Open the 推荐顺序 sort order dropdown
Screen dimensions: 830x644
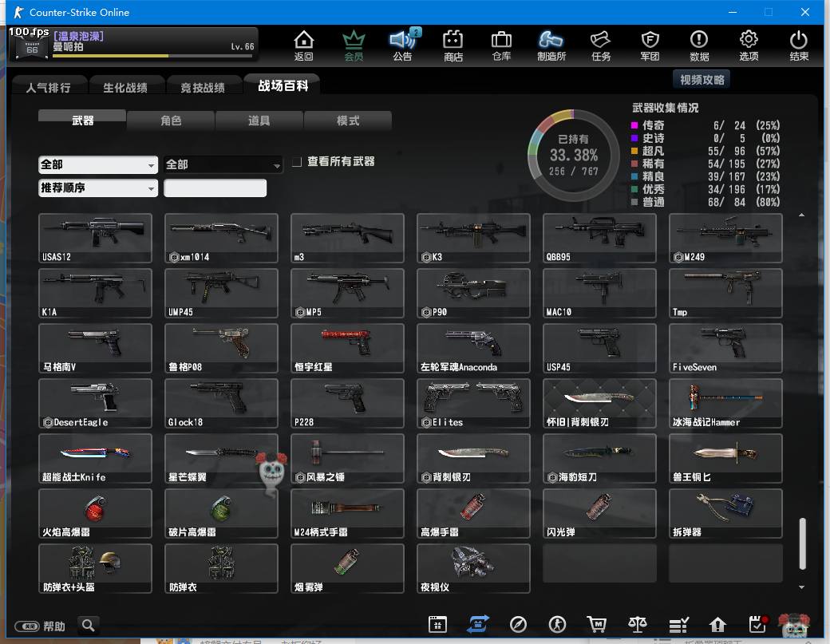click(97, 188)
